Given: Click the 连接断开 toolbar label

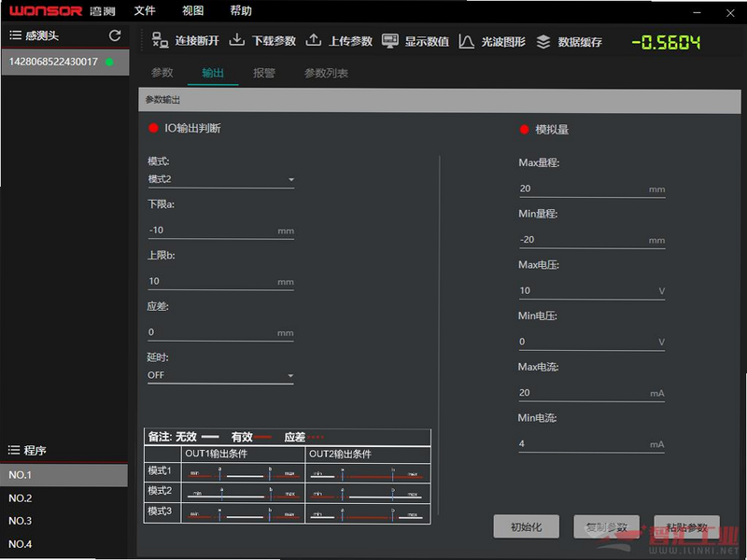Looking at the screenshot, I should point(197,41).
